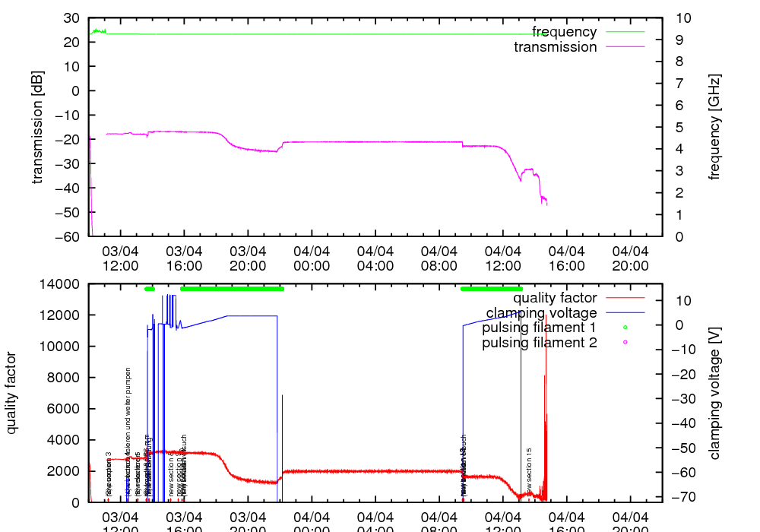Click the 'quality factor' left axis title

11,393
